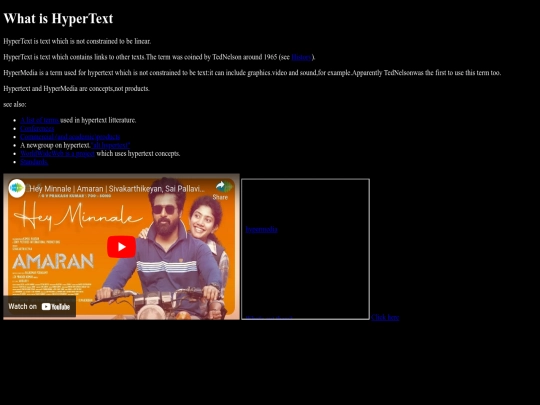Viewport: 540px width, 405px height.
Task: Follow the History link in the paragraph
Action: (x=301, y=57)
